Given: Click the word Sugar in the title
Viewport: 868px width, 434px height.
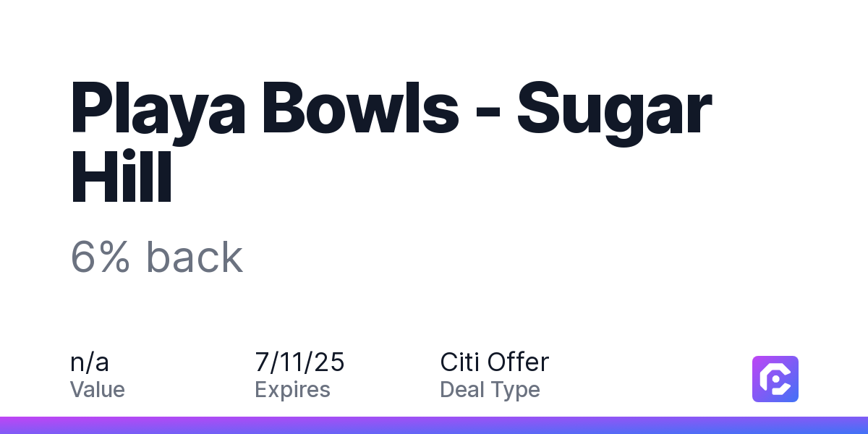Looking at the screenshot, I should [615, 110].
